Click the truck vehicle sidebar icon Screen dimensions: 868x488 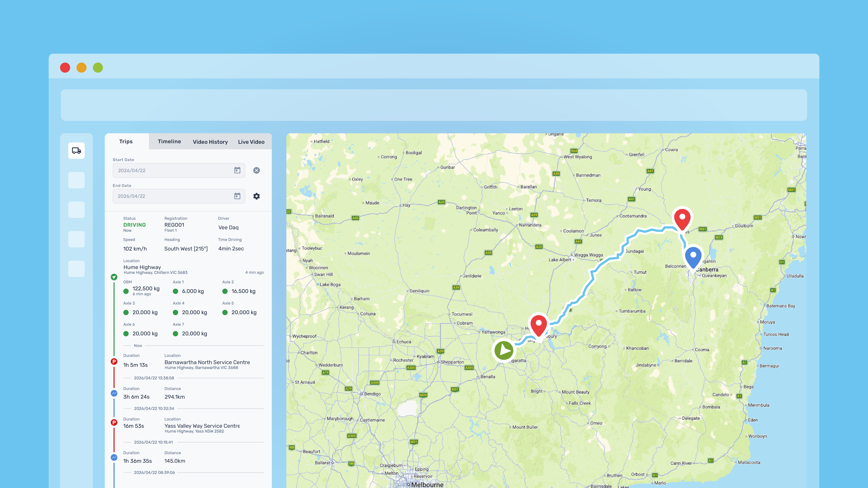tap(77, 151)
